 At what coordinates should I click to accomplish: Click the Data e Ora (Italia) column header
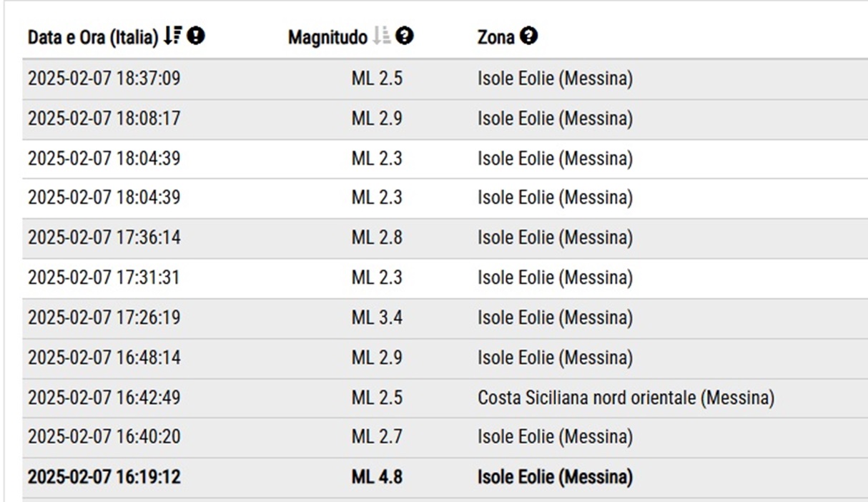click(x=93, y=37)
